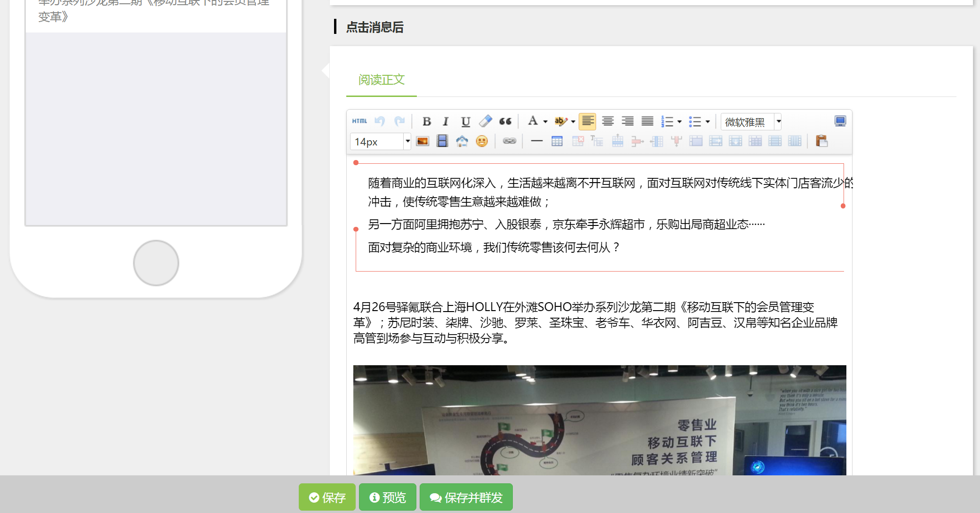
Task: Clear formatting with the eraser icon
Action: (x=485, y=121)
